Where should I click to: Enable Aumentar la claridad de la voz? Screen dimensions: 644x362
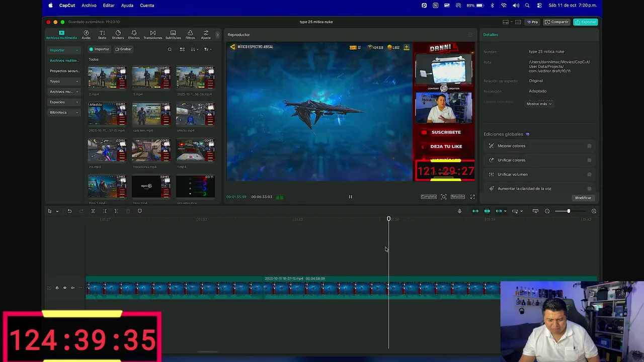pos(589,189)
